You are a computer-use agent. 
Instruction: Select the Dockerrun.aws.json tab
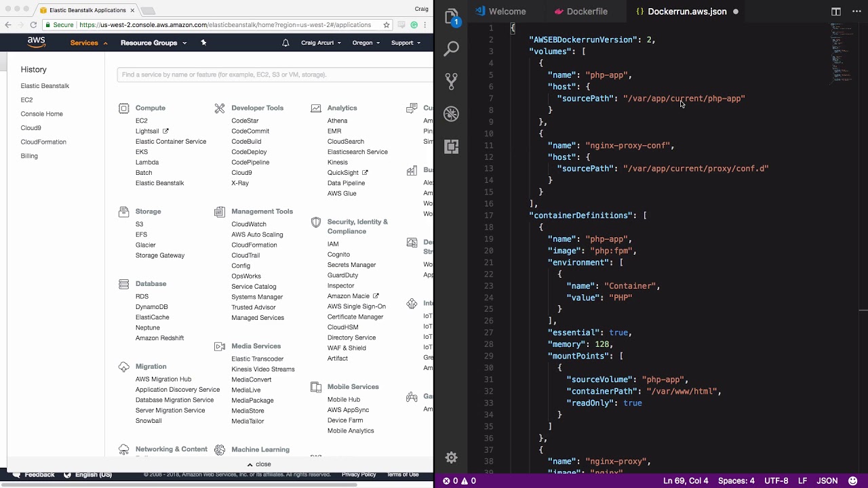pos(687,12)
